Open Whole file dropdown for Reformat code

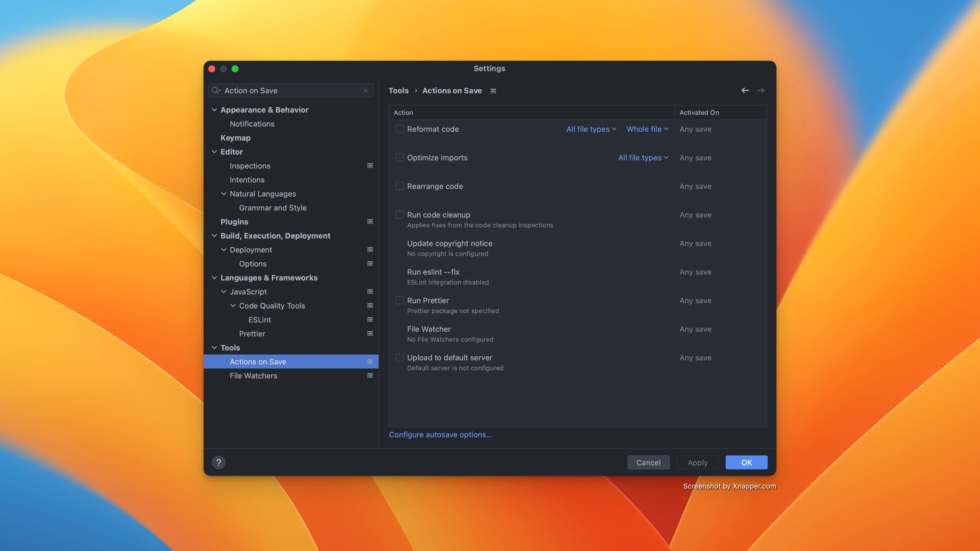[x=647, y=129]
